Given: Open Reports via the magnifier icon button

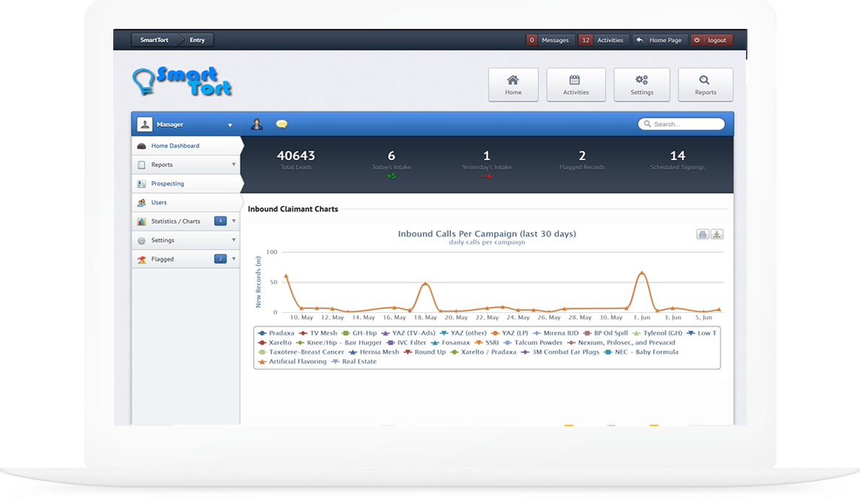Looking at the screenshot, I should (706, 84).
